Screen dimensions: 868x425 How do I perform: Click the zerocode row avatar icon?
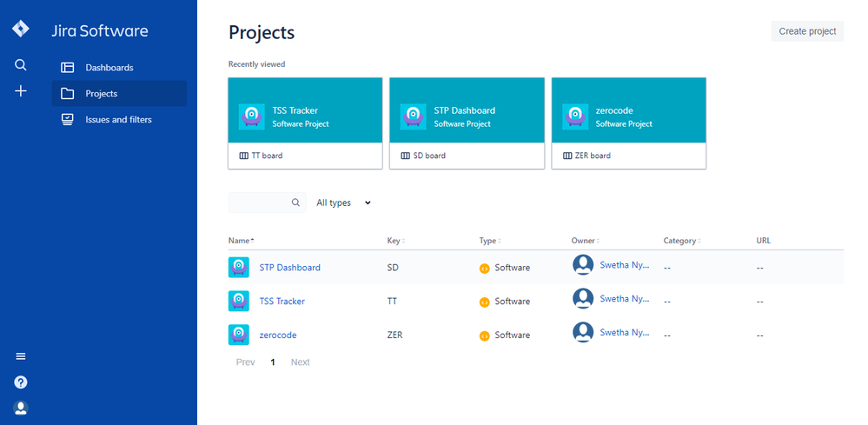coord(239,335)
